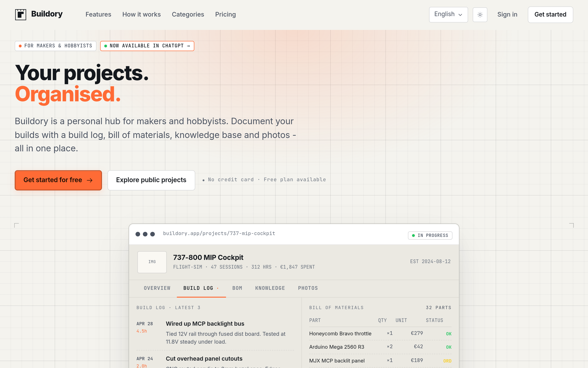Click the For Makers & Hobbyists badge
588x368 pixels.
click(x=55, y=46)
